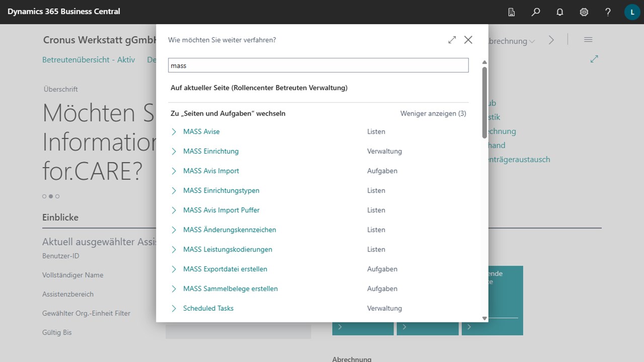The width and height of the screenshot is (644, 362).
Task: Click the Einblicke section heading
Action: coord(60,217)
